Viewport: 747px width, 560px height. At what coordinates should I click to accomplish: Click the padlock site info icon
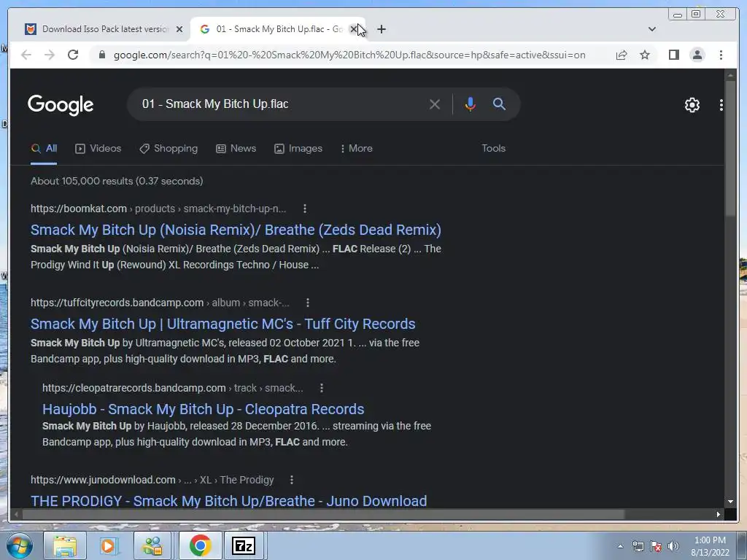pyautogui.click(x=101, y=55)
